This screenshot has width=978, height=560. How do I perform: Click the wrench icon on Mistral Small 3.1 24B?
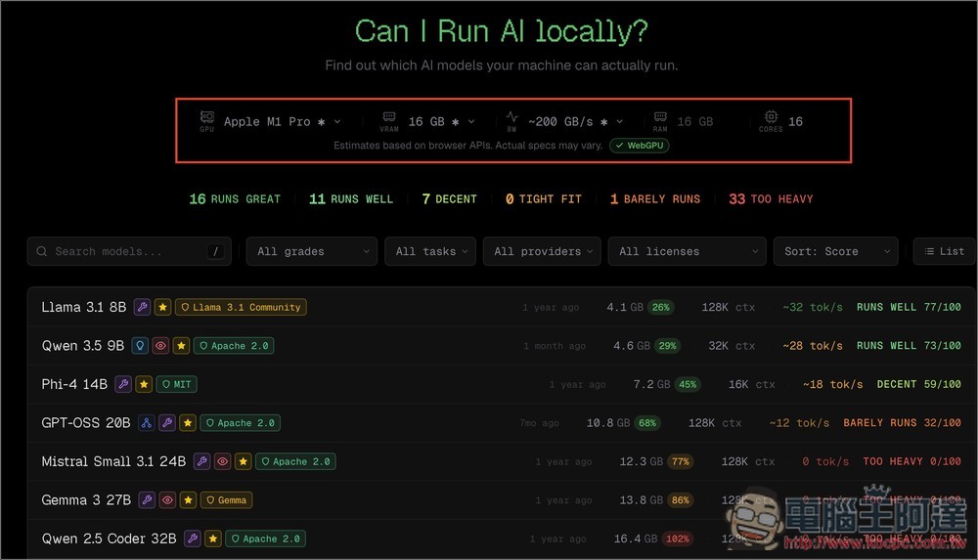click(201, 461)
